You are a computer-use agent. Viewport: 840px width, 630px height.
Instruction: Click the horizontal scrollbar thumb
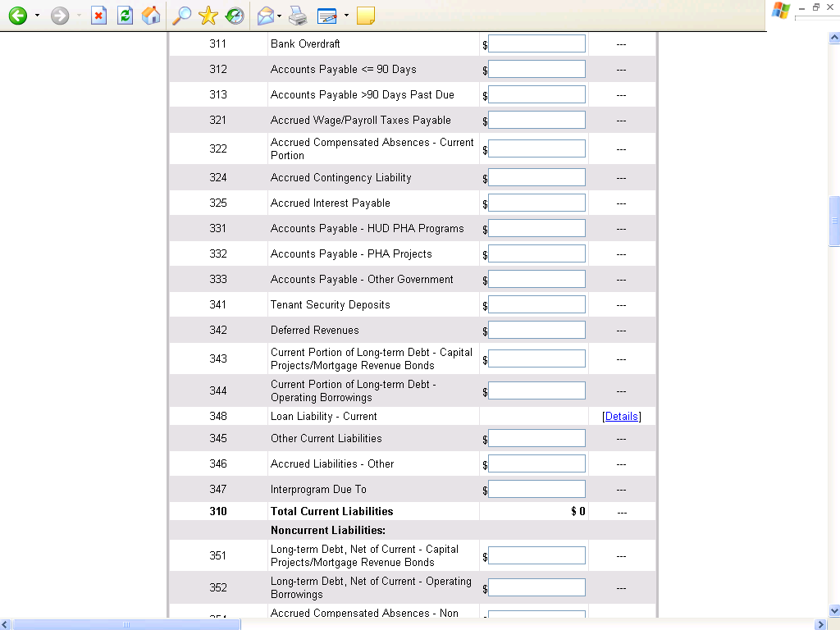click(126, 624)
